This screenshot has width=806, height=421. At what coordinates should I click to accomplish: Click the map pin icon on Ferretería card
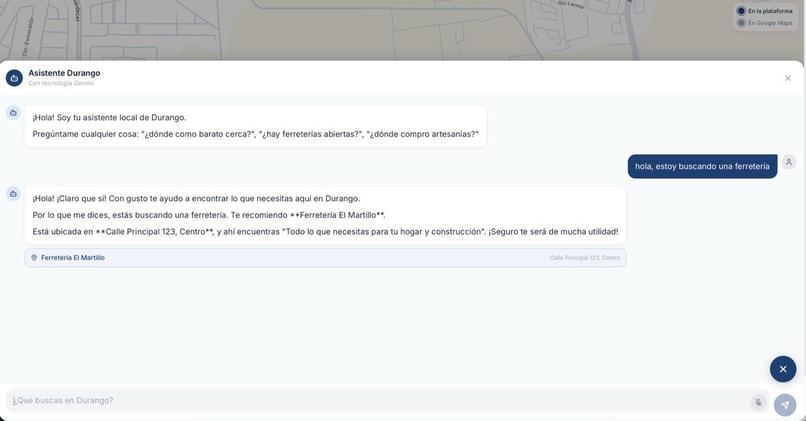click(34, 258)
